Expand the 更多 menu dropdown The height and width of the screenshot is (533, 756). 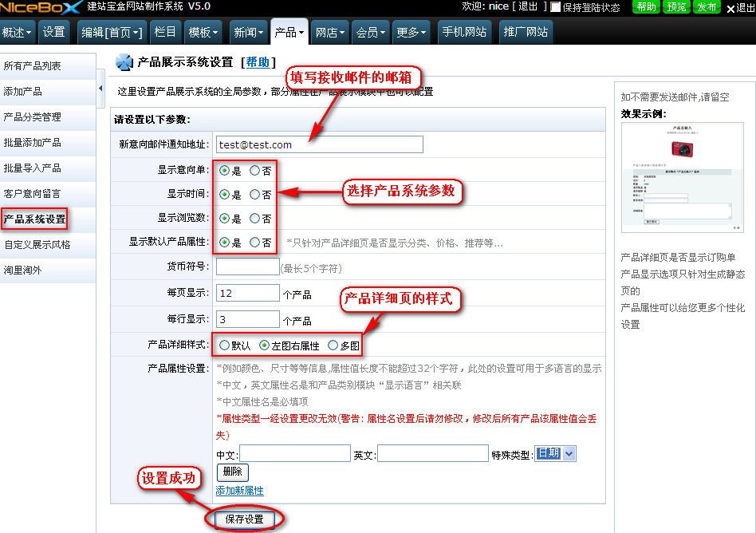click(411, 33)
